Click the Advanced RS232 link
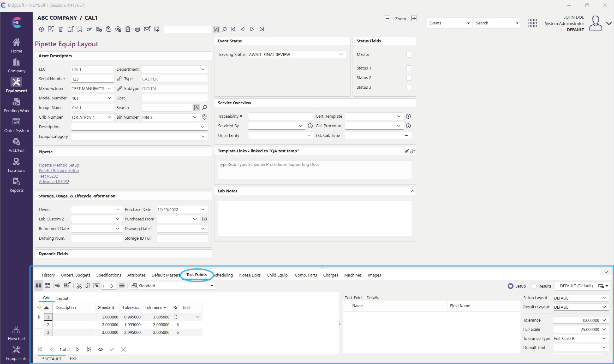Screen dimensions: 614x364 tap(54, 182)
